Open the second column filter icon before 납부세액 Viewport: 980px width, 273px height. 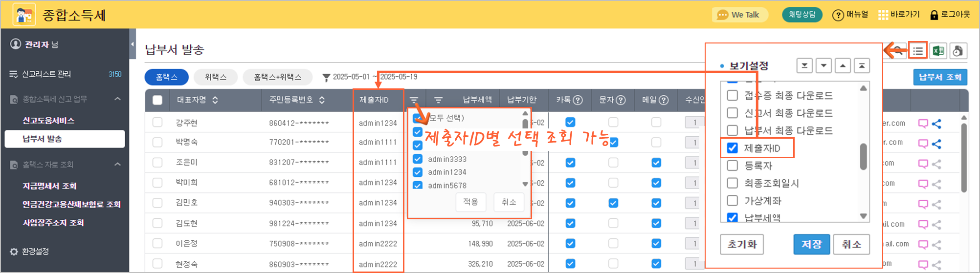[x=438, y=100]
